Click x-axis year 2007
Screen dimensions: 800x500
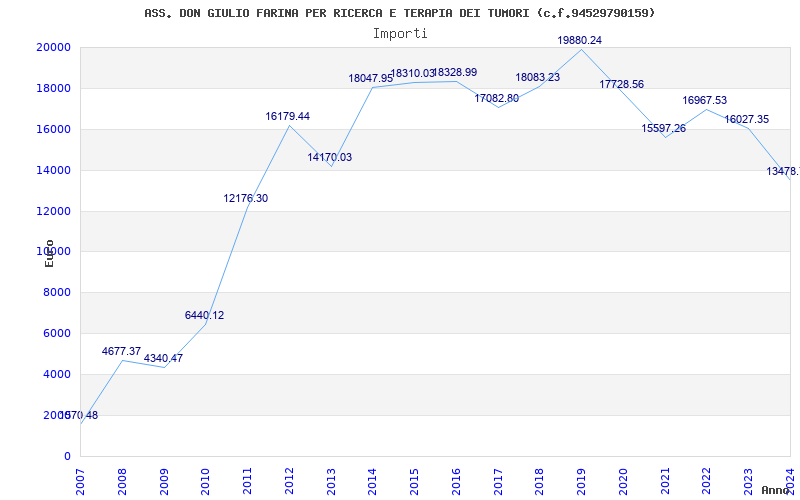pos(80,482)
